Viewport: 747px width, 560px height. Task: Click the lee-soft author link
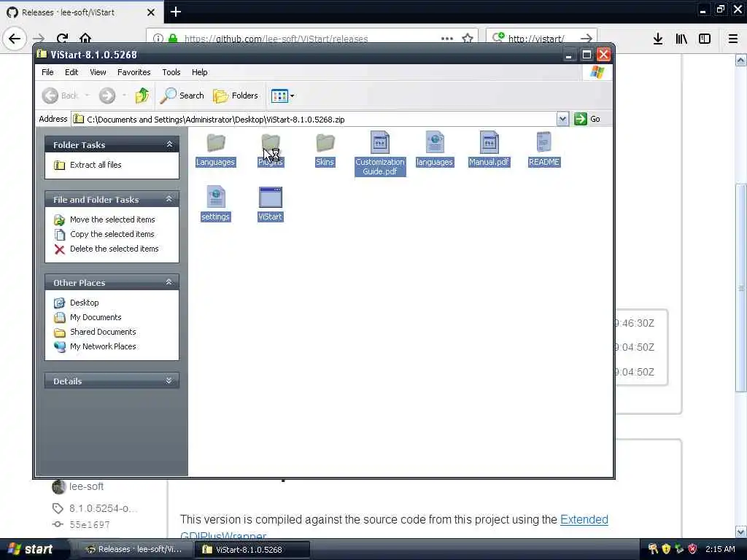[x=86, y=486]
